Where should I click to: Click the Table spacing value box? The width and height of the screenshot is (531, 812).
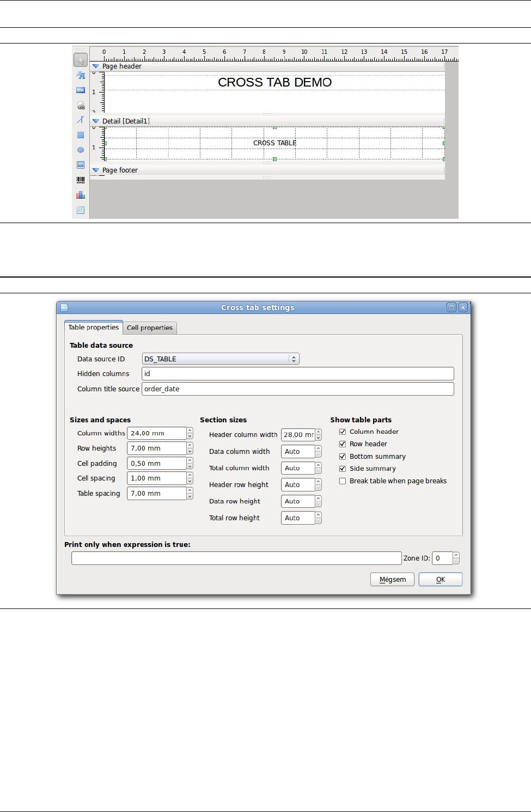157,494
